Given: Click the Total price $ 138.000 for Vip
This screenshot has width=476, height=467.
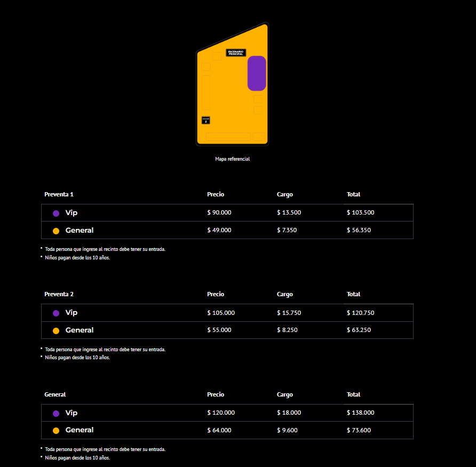Looking at the screenshot, I should 360,413.
